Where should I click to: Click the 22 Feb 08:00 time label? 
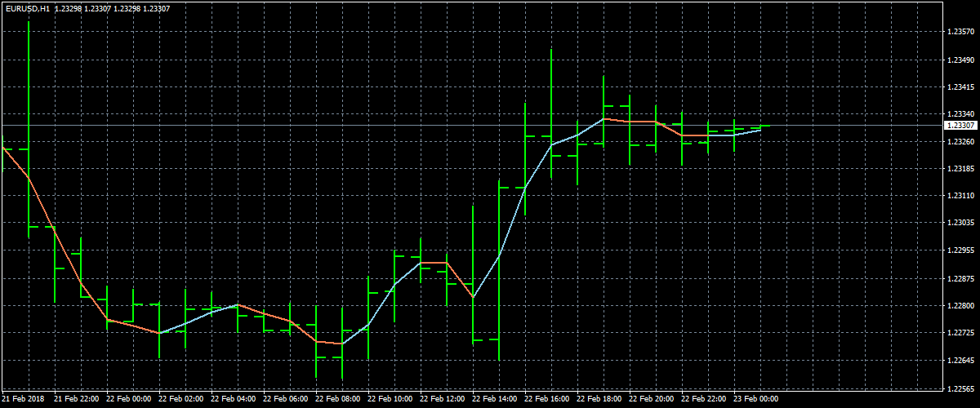[337, 400]
